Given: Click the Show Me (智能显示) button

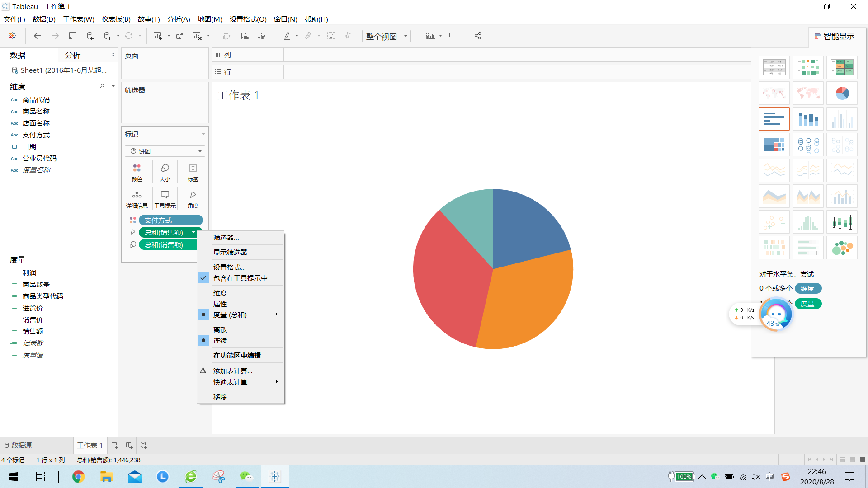Looking at the screenshot, I should click(834, 36).
